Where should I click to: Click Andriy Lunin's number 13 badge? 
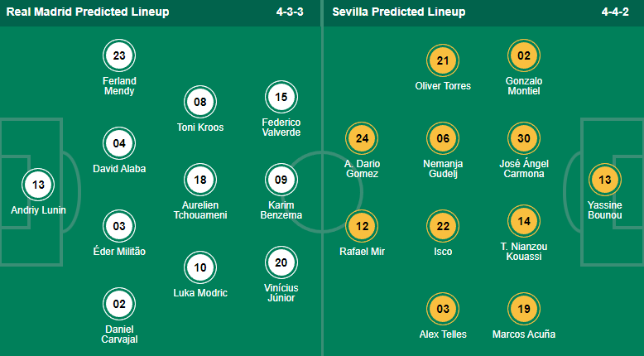click(x=37, y=184)
